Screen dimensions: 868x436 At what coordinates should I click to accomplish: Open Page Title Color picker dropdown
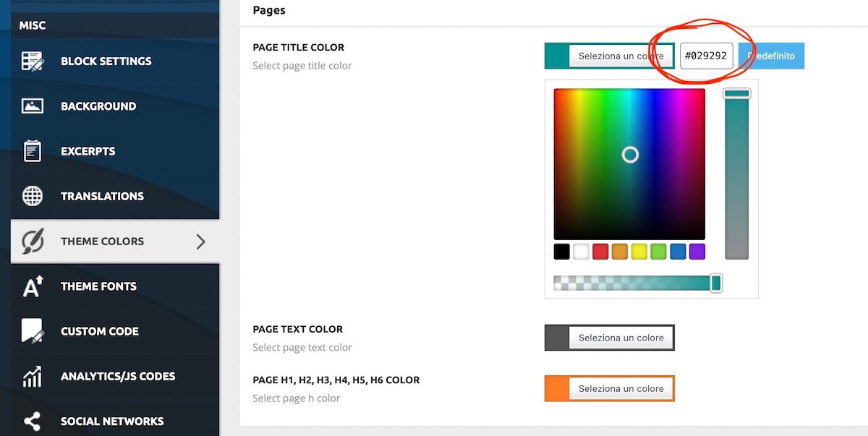coord(609,56)
